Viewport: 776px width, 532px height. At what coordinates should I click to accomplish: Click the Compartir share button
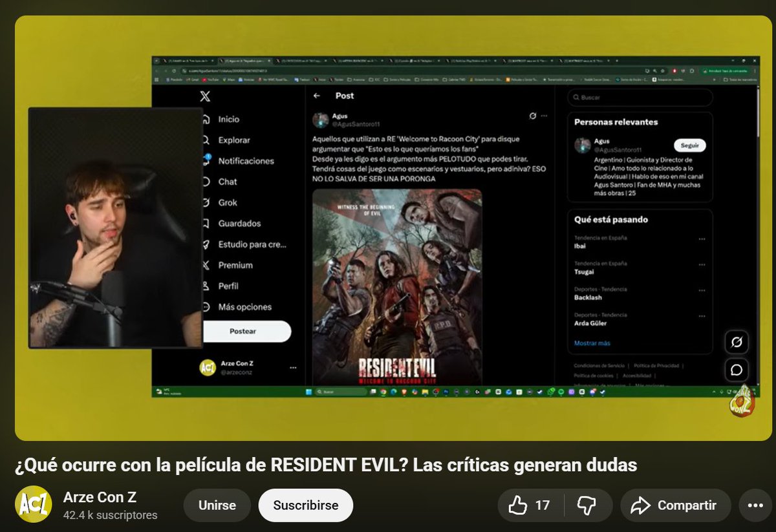(676, 505)
